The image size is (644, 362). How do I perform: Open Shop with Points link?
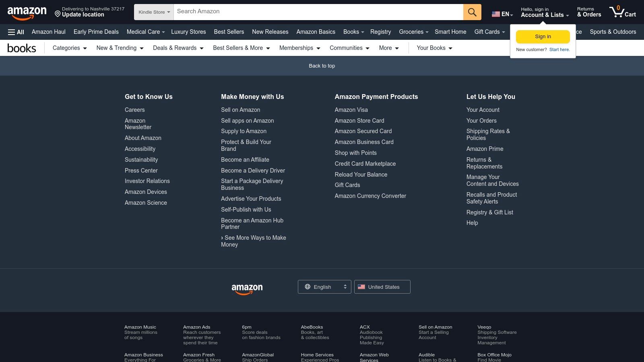(356, 153)
